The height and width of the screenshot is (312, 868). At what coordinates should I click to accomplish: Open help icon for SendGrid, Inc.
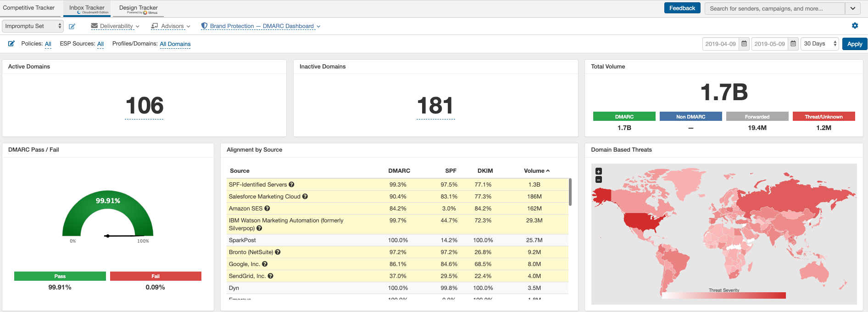pos(271,276)
